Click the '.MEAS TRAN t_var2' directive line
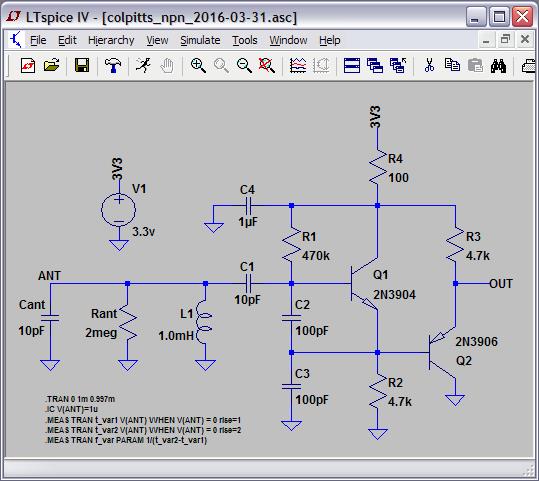This screenshot has width=539, height=481. [x=143, y=430]
